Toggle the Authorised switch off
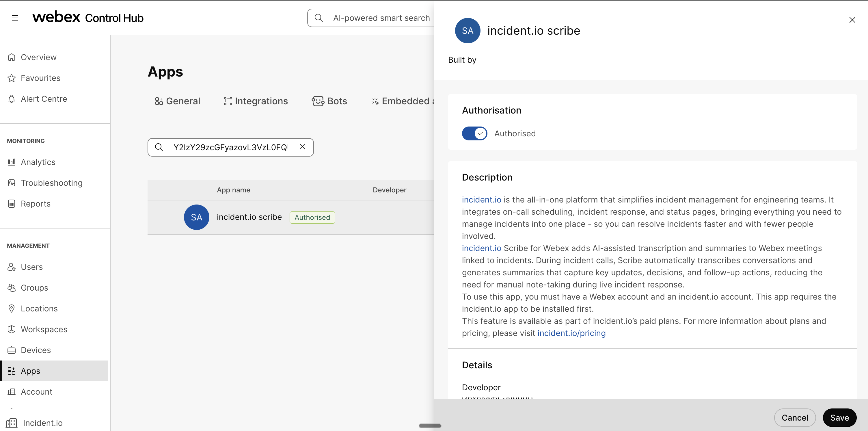 (x=474, y=133)
